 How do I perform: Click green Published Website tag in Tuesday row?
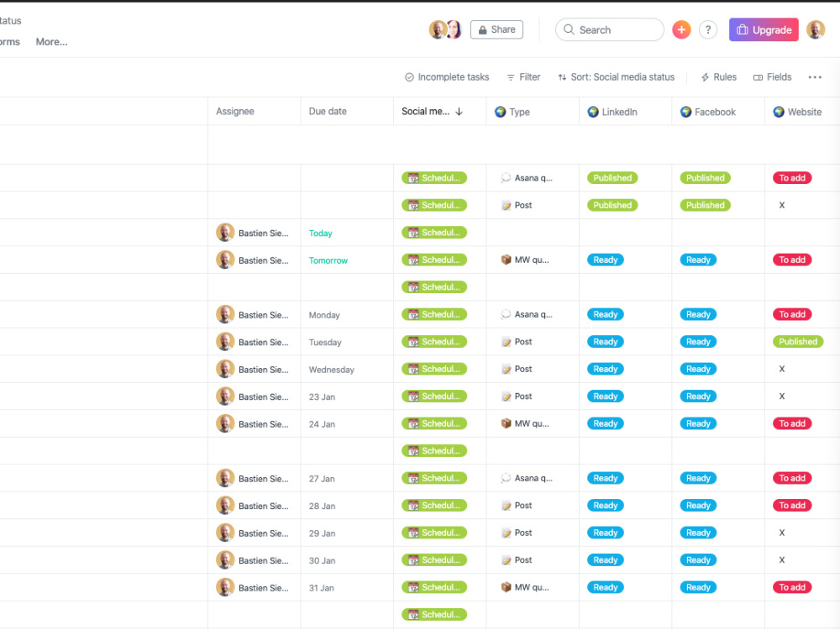click(798, 342)
